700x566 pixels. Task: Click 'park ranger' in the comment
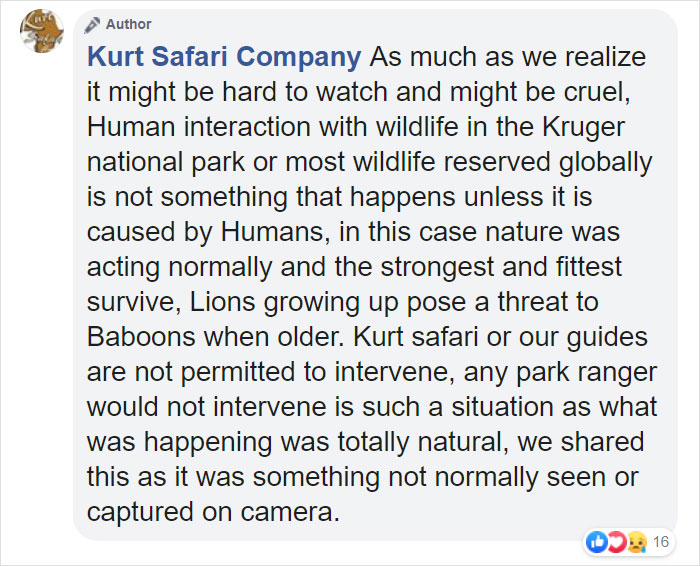[x=587, y=373]
